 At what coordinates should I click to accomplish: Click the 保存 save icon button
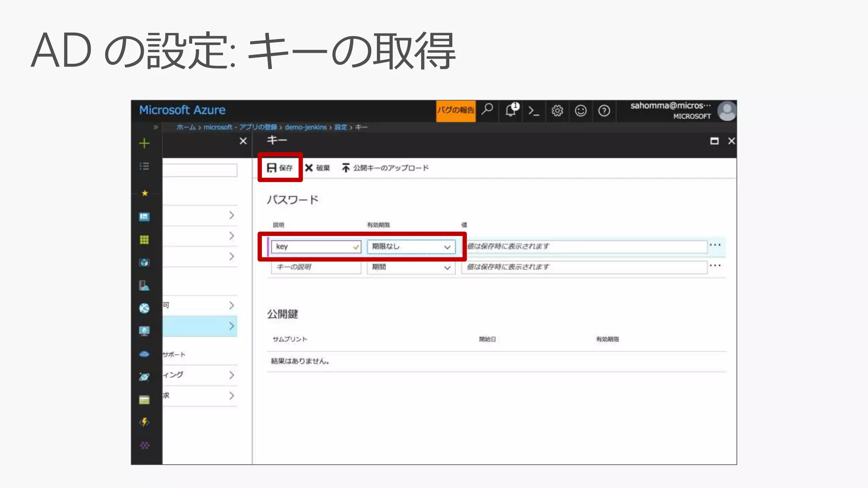280,168
